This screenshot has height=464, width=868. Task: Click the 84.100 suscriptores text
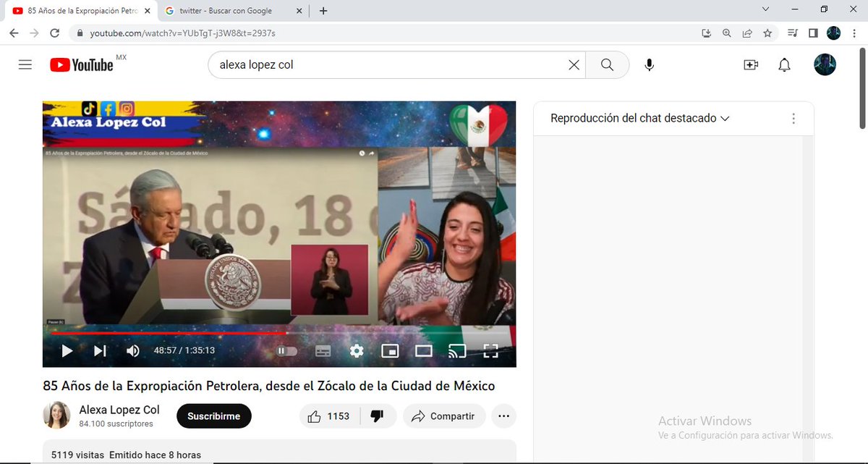pos(116,423)
